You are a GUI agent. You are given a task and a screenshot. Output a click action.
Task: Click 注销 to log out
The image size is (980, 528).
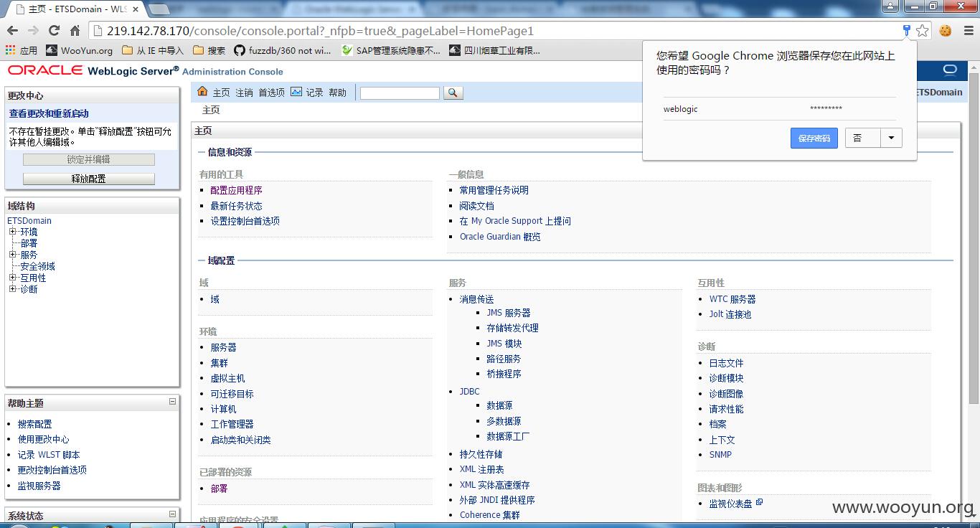click(x=245, y=93)
